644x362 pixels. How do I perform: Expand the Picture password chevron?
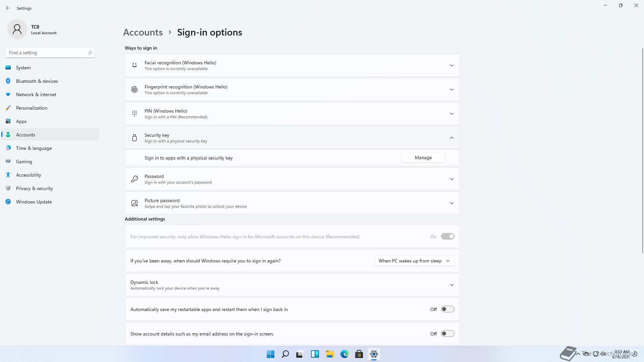pyautogui.click(x=452, y=203)
